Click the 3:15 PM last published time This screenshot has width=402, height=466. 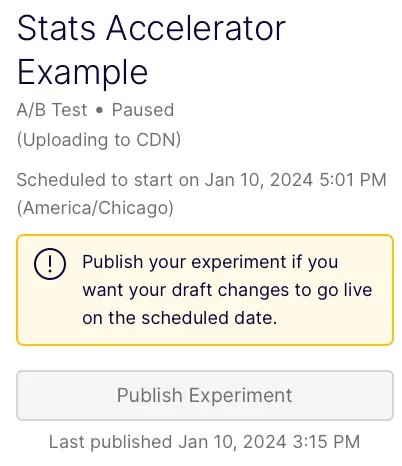[327, 442]
